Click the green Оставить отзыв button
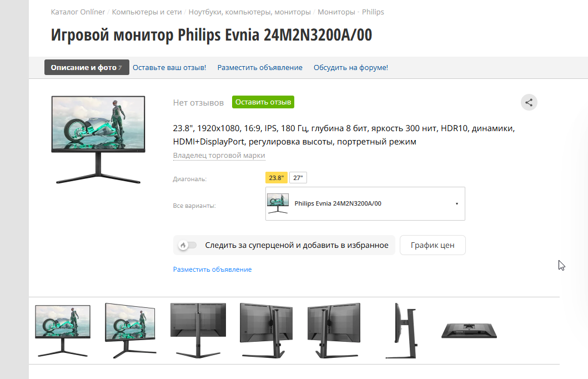The image size is (588, 379). coord(263,102)
